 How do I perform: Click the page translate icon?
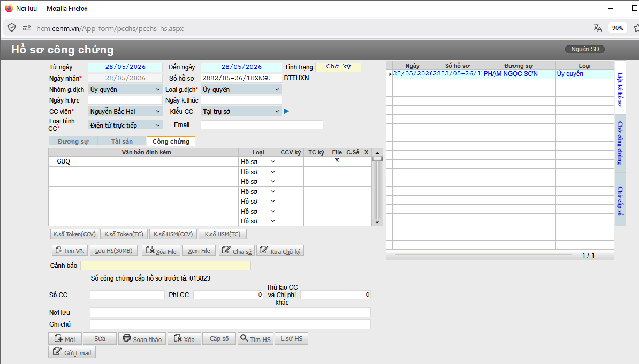pyautogui.click(x=597, y=28)
